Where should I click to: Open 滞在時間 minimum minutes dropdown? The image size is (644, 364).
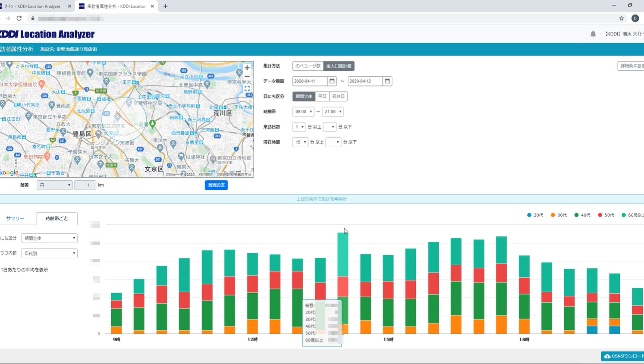pyautogui.click(x=300, y=142)
